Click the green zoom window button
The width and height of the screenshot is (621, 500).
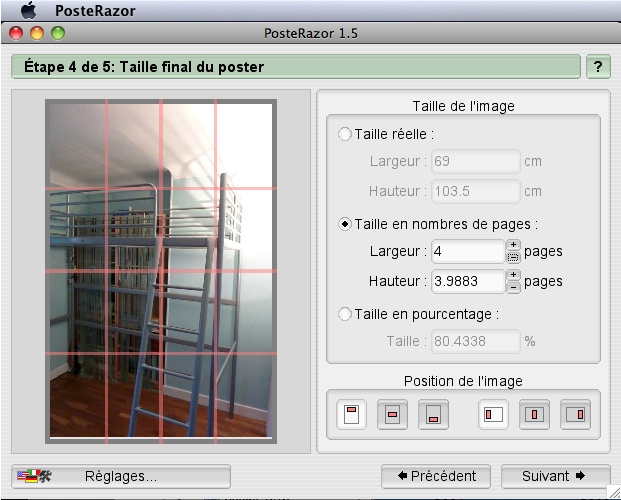coord(58,33)
